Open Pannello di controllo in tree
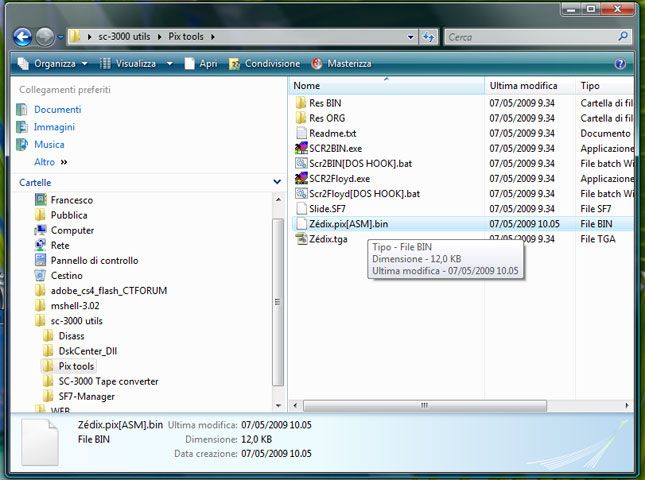 [x=95, y=261]
